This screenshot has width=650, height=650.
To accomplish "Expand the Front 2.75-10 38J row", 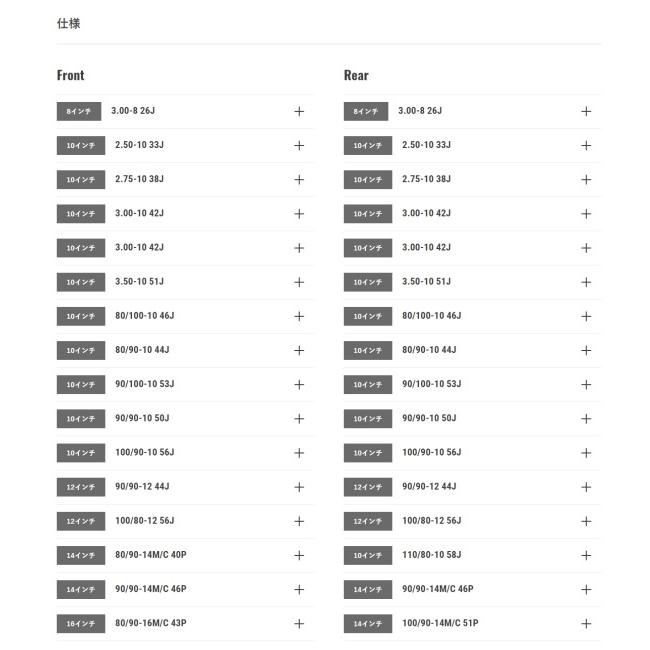I will click(299, 179).
